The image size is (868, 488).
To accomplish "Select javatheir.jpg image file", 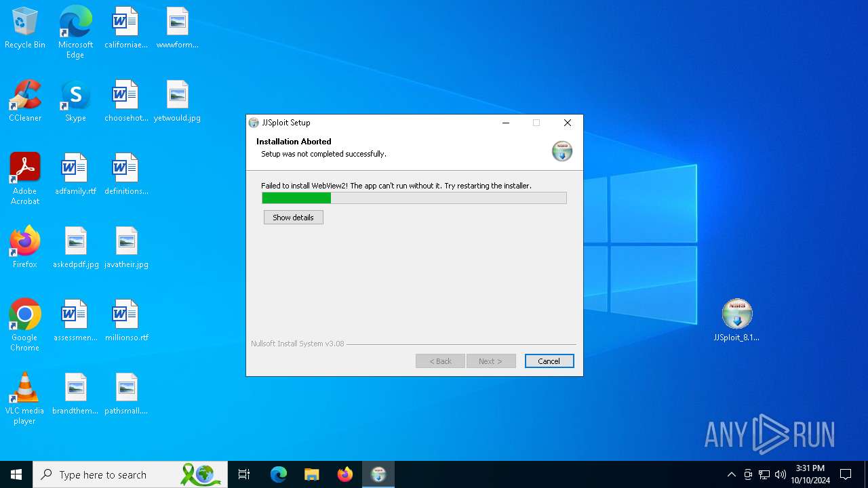I will tap(126, 247).
